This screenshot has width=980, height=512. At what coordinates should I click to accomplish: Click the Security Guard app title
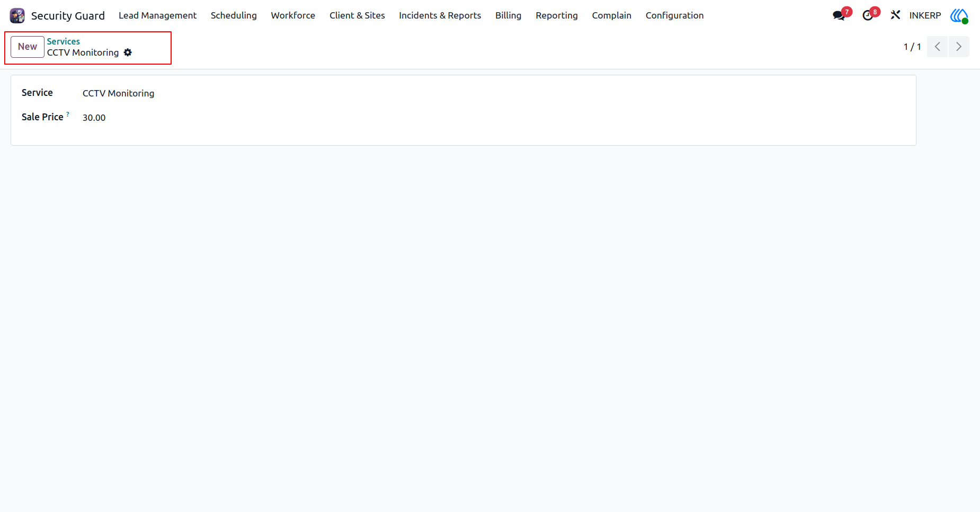(x=68, y=16)
